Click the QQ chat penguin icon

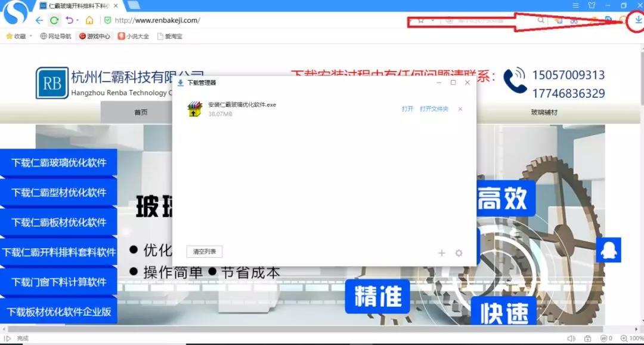point(608,249)
